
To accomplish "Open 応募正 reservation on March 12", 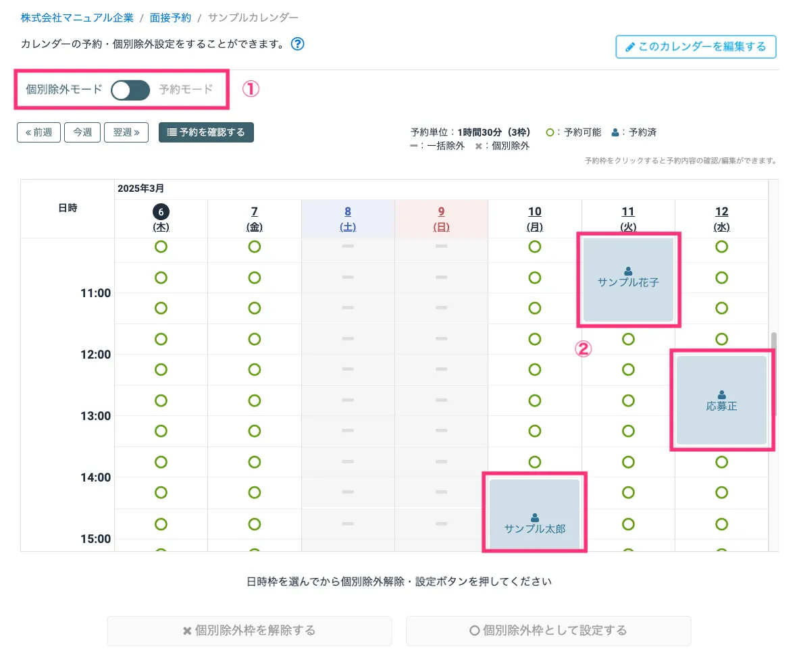I will tap(721, 400).
